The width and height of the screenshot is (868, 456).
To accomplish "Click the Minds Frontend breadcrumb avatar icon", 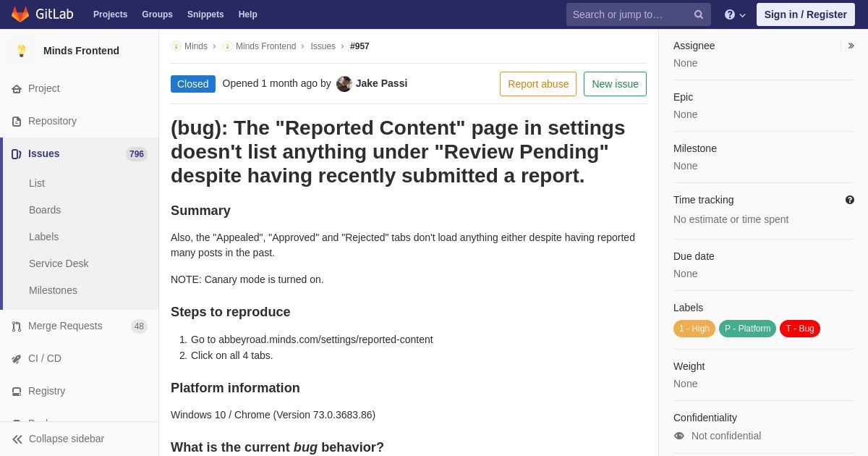I will pos(227,46).
